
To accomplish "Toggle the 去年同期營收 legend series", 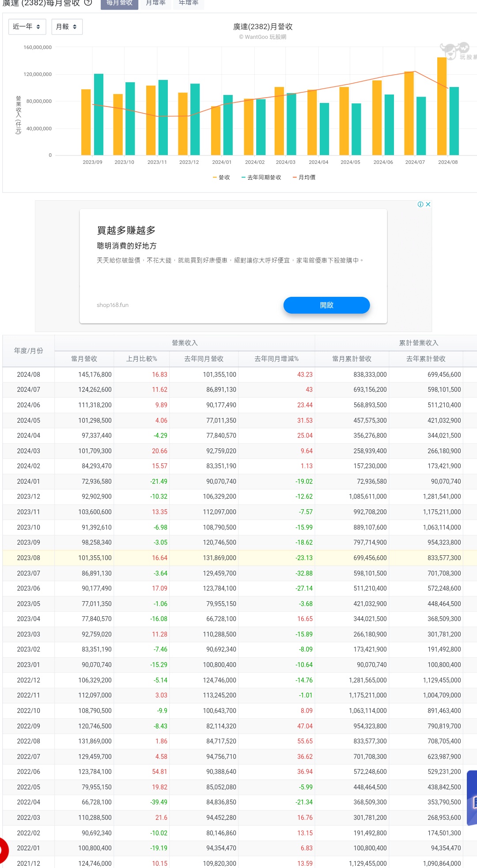I will (261, 177).
